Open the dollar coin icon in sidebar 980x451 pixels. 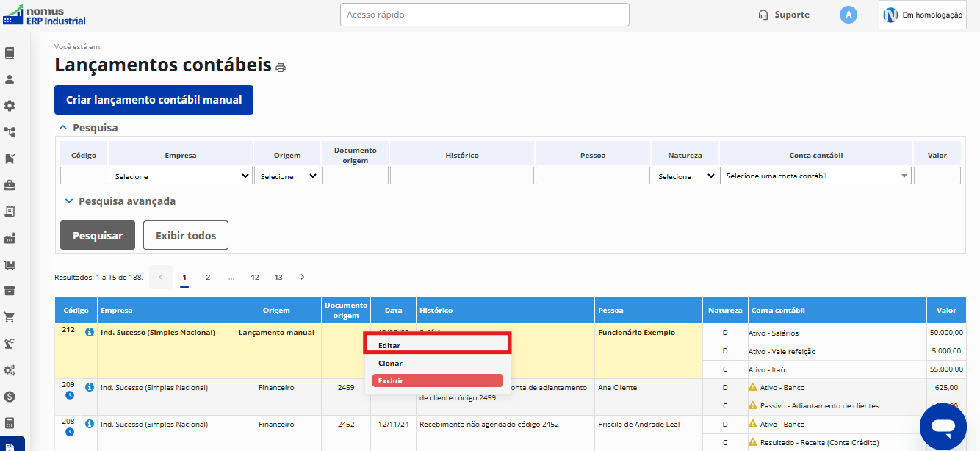coord(10,397)
